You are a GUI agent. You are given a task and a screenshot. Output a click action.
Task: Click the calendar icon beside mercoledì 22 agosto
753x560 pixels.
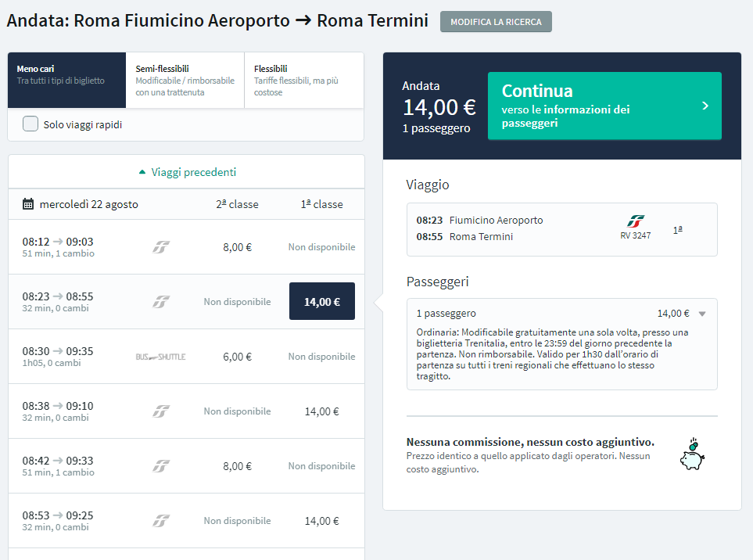26,203
